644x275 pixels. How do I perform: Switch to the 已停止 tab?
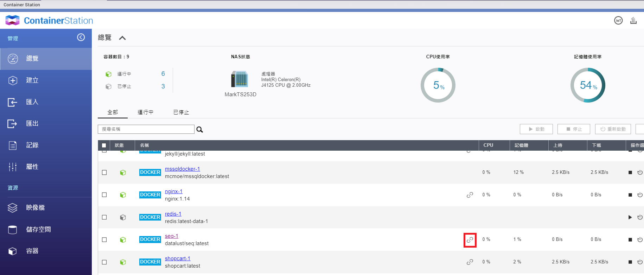tap(181, 112)
